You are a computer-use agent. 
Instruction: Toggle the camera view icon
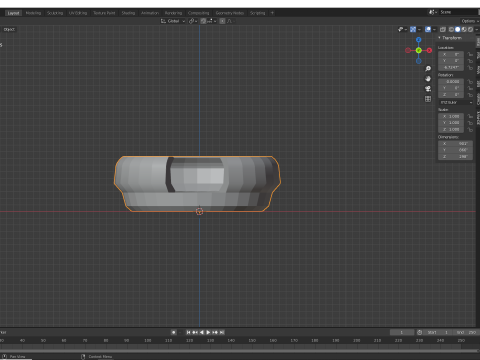428,89
